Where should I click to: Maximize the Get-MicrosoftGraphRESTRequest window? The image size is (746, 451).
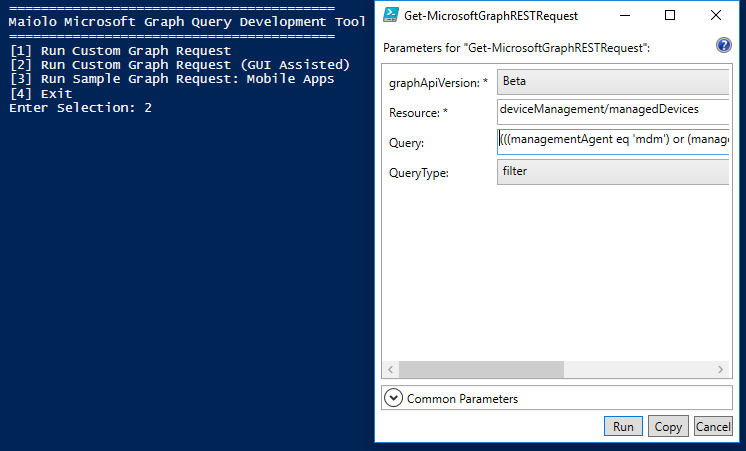point(670,16)
